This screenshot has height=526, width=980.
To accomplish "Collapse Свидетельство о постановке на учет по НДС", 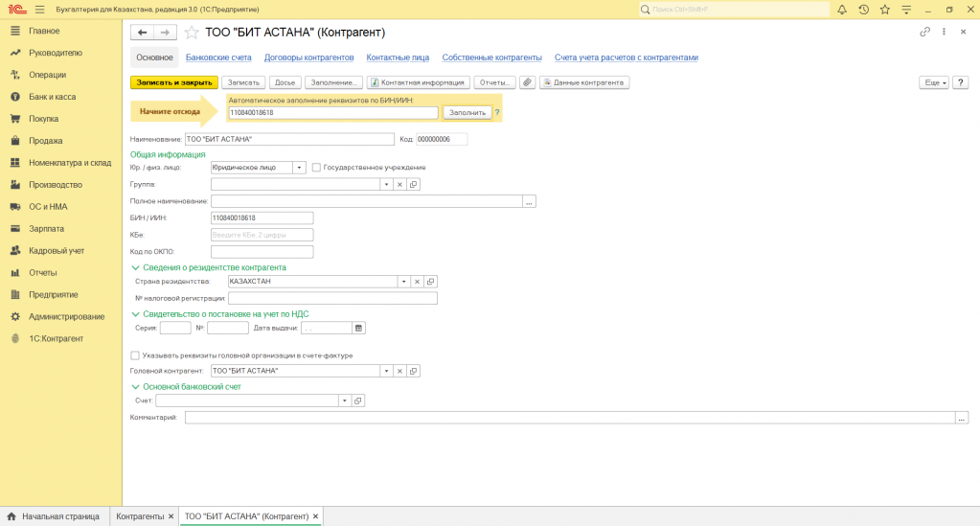I will (135, 314).
